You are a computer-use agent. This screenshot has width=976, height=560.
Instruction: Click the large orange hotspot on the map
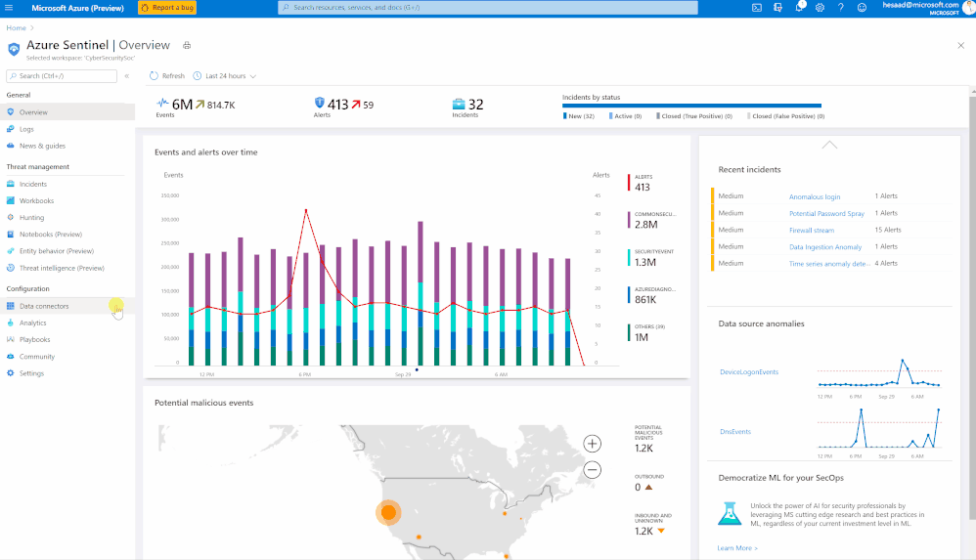click(x=388, y=512)
